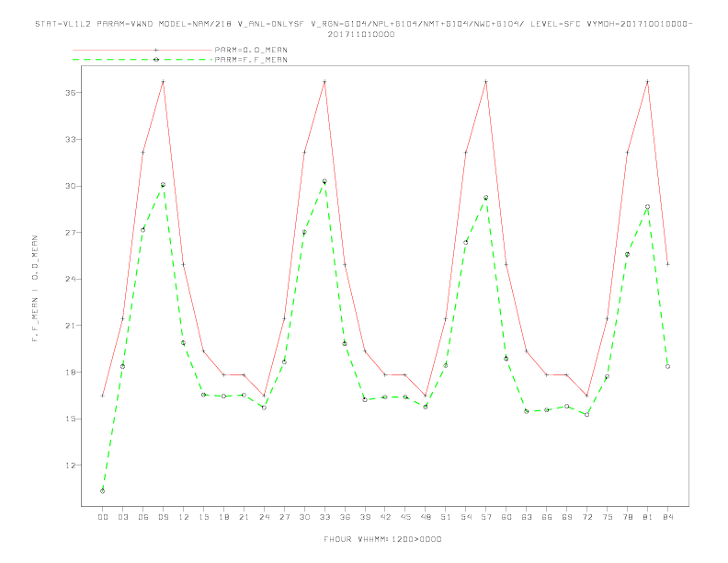Click y-axis tick value 12

[70, 465]
